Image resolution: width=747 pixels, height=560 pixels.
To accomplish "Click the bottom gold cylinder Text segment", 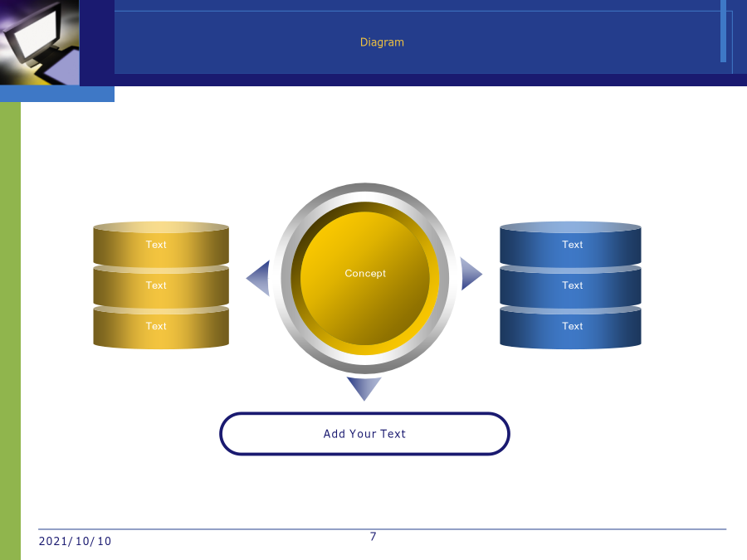I will [161, 327].
